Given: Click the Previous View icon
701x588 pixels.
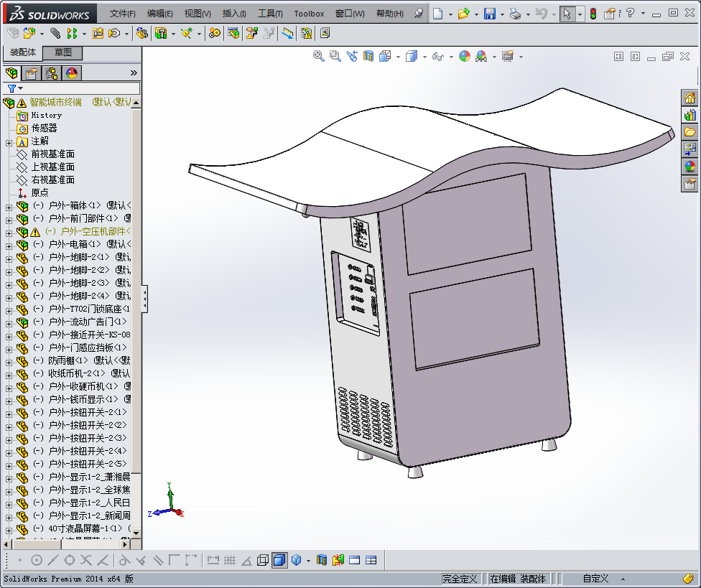Looking at the screenshot, I should click(x=352, y=56).
